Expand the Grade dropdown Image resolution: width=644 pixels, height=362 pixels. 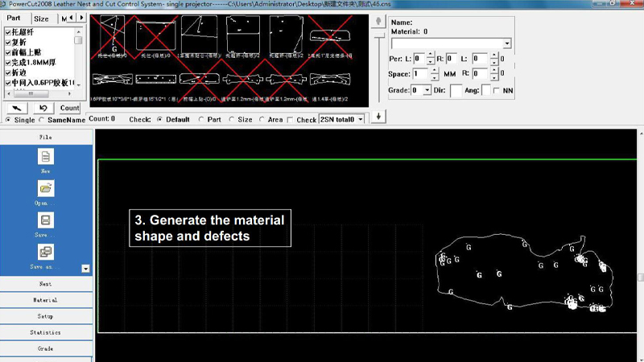tap(427, 91)
